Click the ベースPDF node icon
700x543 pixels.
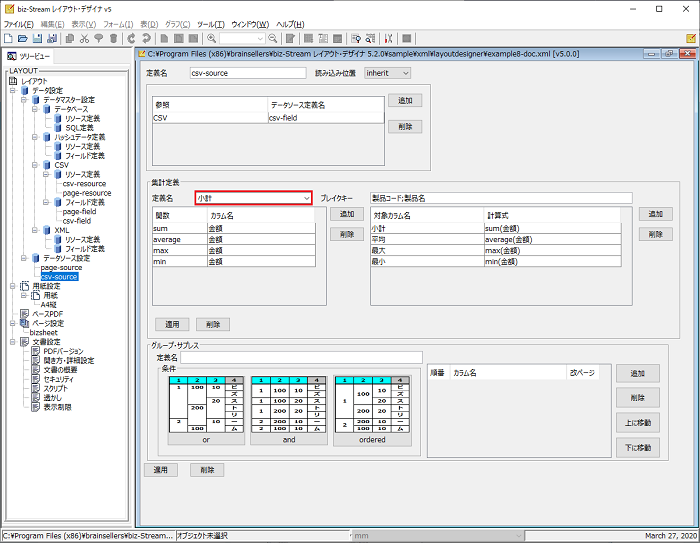(x=25, y=314)
